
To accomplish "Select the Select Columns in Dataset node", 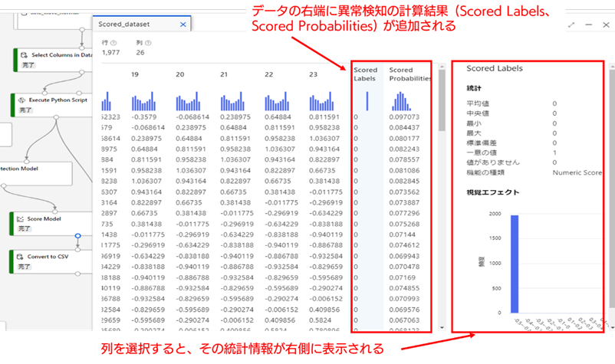I will [54, 60].
